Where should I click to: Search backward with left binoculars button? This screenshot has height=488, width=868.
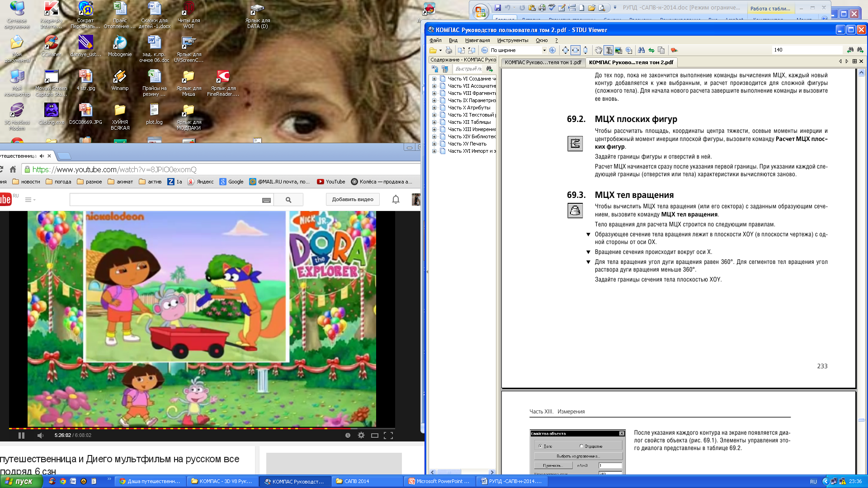coord(850,50)
